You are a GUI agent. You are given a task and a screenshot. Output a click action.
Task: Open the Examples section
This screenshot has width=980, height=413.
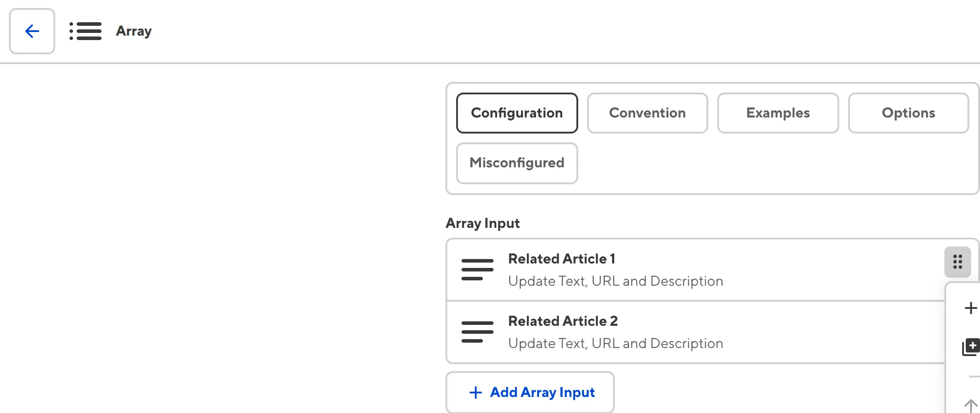coord(778,113)
